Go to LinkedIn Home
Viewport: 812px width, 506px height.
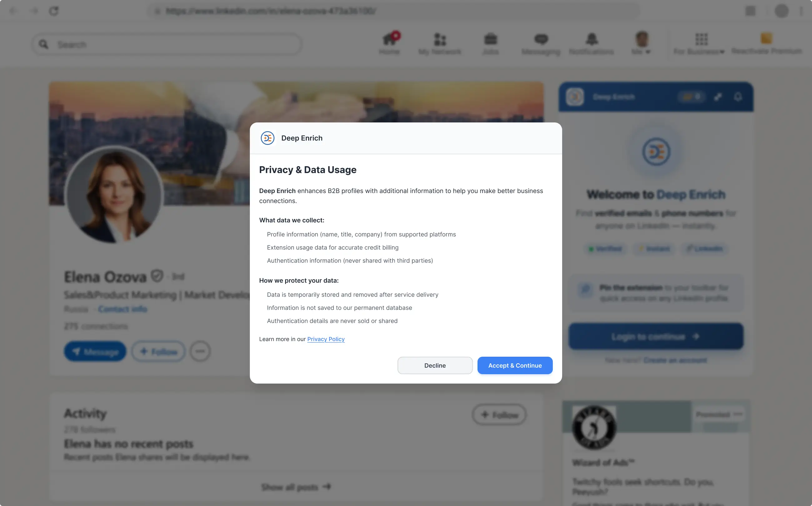tap(389, 43)
